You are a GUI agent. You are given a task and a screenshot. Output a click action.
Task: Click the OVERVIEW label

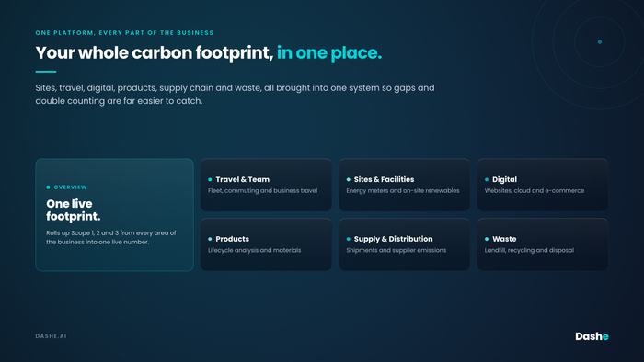click(70, 187)
